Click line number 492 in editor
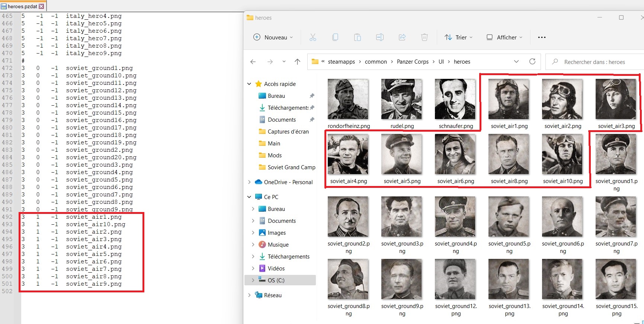This screenshot has height=324, width=644. pos(7,217)
